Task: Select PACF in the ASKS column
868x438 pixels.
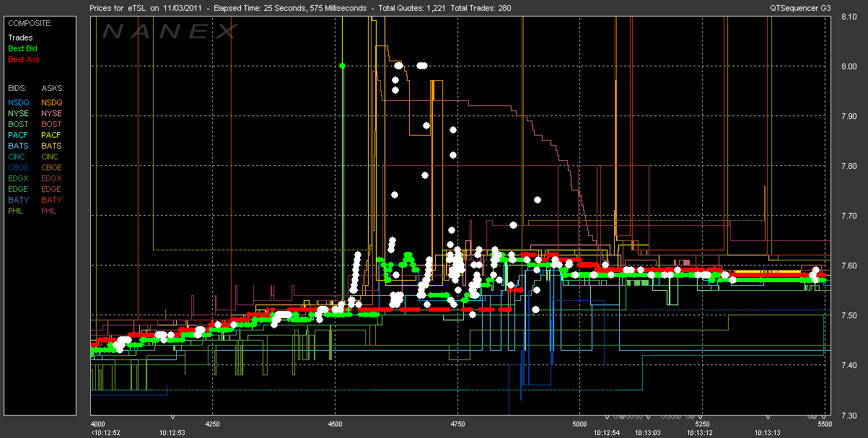Action: (52, 135)
